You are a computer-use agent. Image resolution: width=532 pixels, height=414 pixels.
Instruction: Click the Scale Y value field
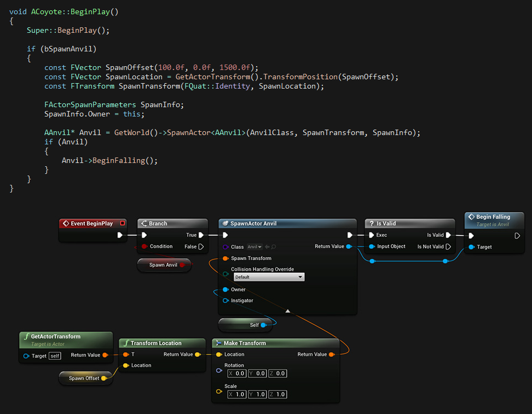[x=257, y=394]
